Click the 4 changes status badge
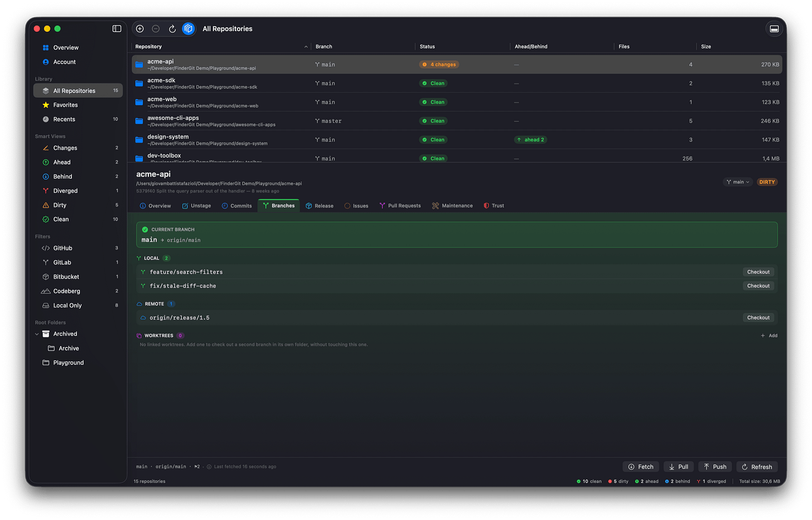 (x=439, y=65)
